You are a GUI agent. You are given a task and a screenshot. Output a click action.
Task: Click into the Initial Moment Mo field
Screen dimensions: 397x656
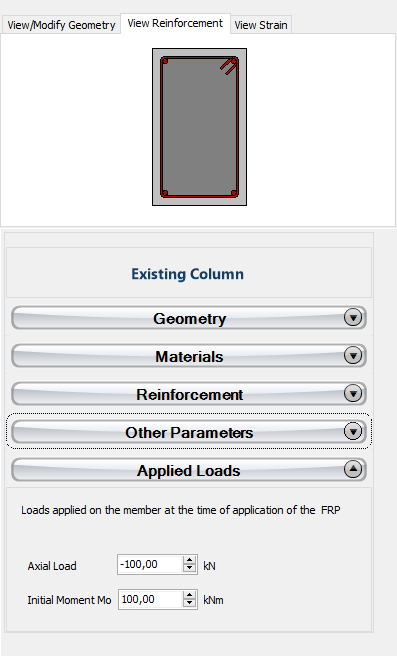point(150,600)
